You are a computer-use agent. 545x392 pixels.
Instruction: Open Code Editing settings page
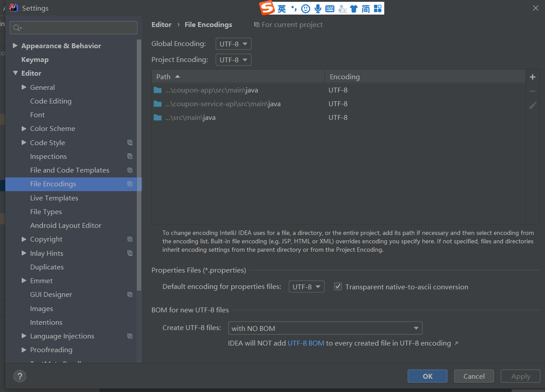pyautogui.click(x=50, y=101)
